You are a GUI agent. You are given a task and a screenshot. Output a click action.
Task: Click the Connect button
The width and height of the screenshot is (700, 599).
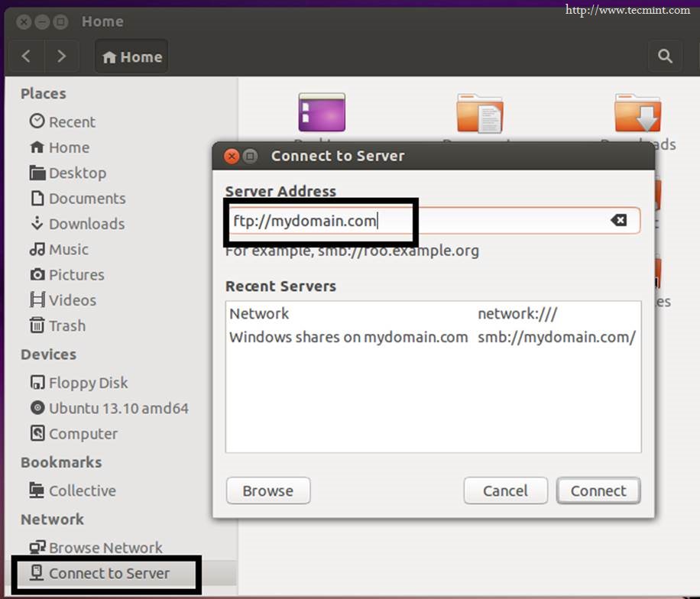tap(598, 491)
